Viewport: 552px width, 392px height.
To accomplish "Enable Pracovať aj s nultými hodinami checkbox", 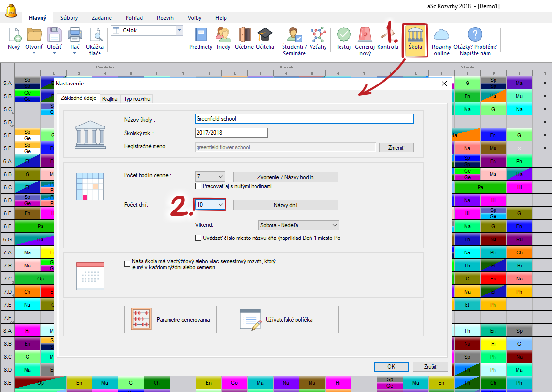I will pyautogui.click(x=198, y=186).
